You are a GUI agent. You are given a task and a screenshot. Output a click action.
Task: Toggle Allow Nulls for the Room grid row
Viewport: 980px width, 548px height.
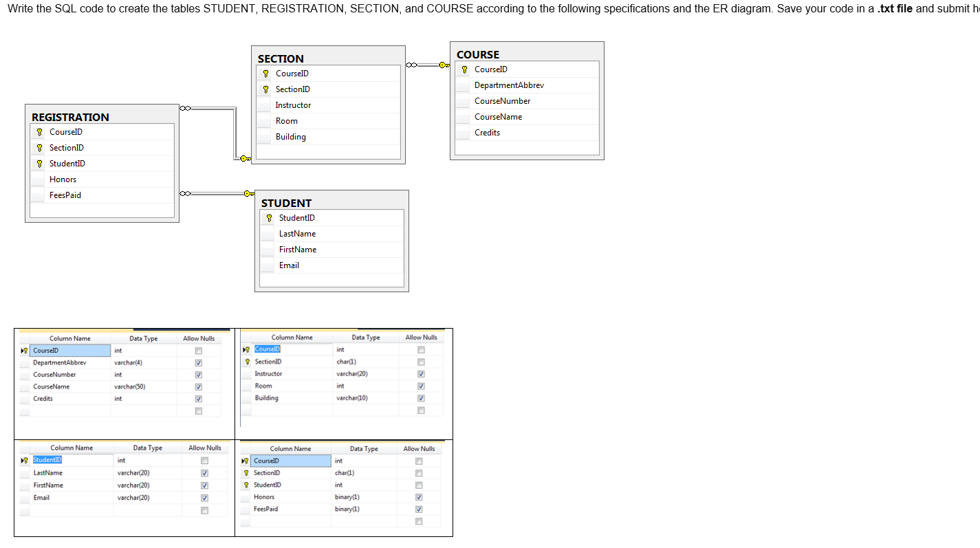point(421,386)
